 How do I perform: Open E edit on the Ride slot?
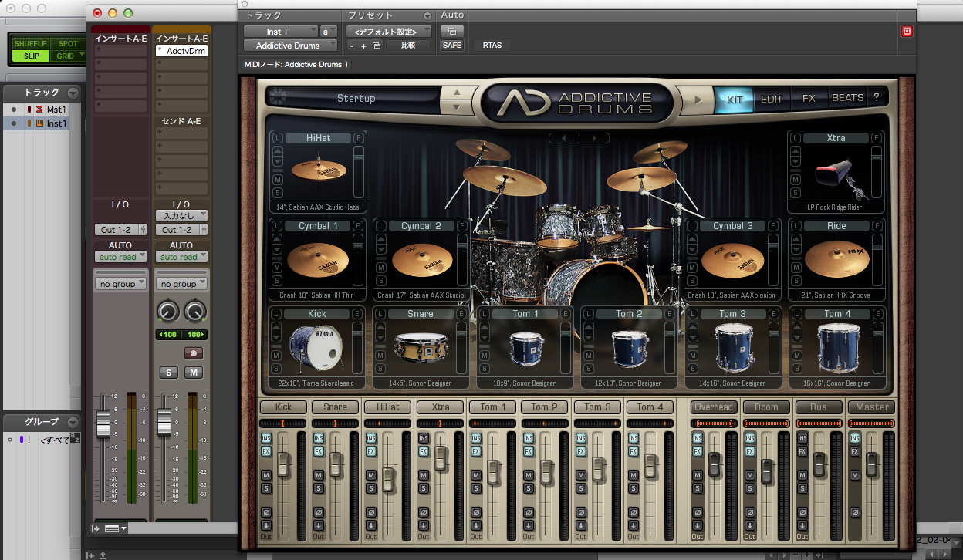pos(876,226)
